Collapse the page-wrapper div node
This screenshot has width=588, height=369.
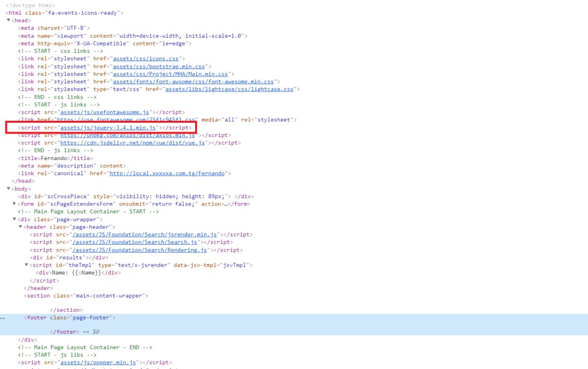coord(14,219)
